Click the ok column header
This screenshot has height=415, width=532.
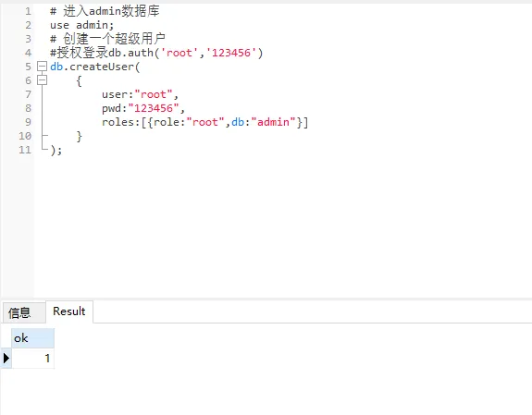(33, 337)
